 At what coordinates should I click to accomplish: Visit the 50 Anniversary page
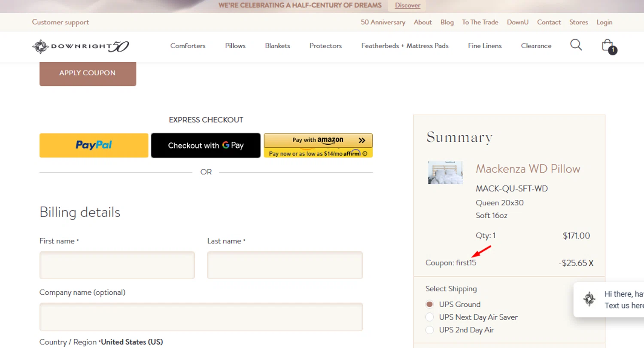[383, 22]
